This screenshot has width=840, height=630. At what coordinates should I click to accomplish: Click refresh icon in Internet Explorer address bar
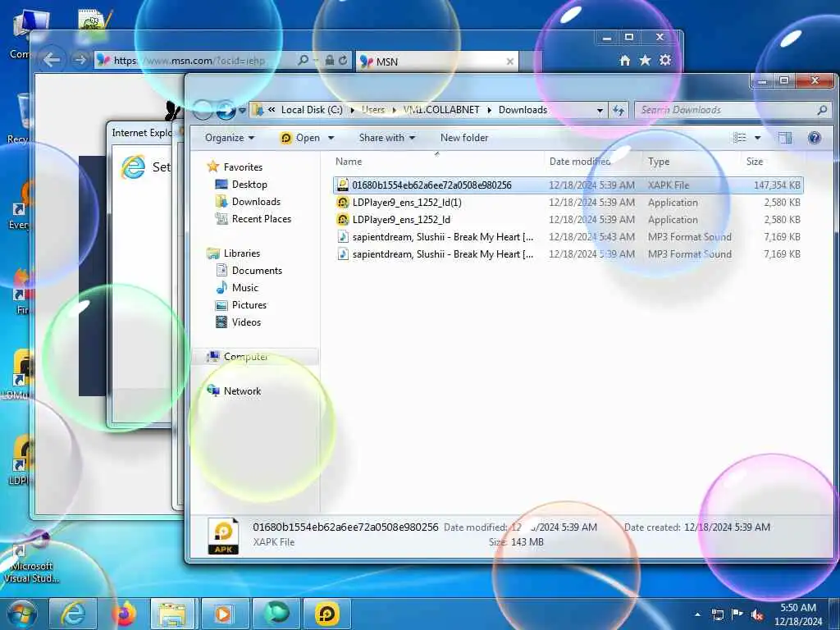343,61
